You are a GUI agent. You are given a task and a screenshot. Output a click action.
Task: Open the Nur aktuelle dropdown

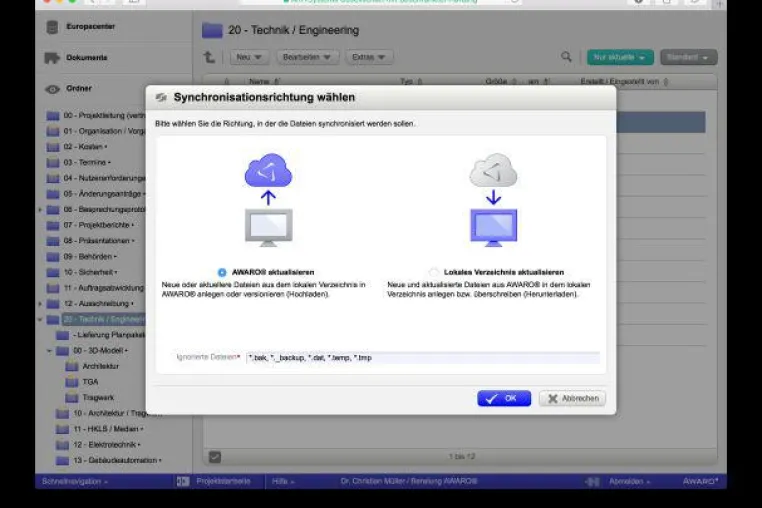click(x=620, y=57)
